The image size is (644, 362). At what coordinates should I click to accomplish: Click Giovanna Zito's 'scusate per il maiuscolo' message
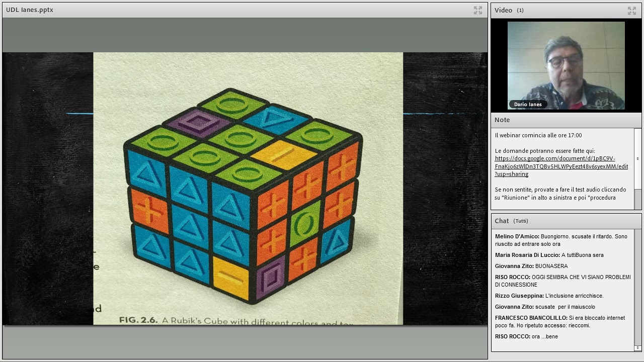point(545,307)
